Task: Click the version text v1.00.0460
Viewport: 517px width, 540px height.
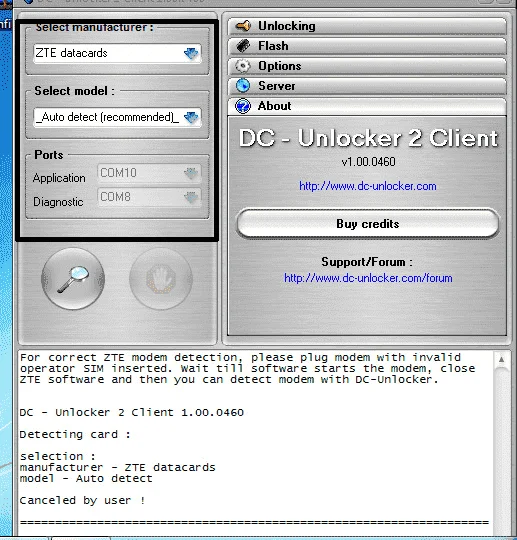Action: tap(368, 162)
